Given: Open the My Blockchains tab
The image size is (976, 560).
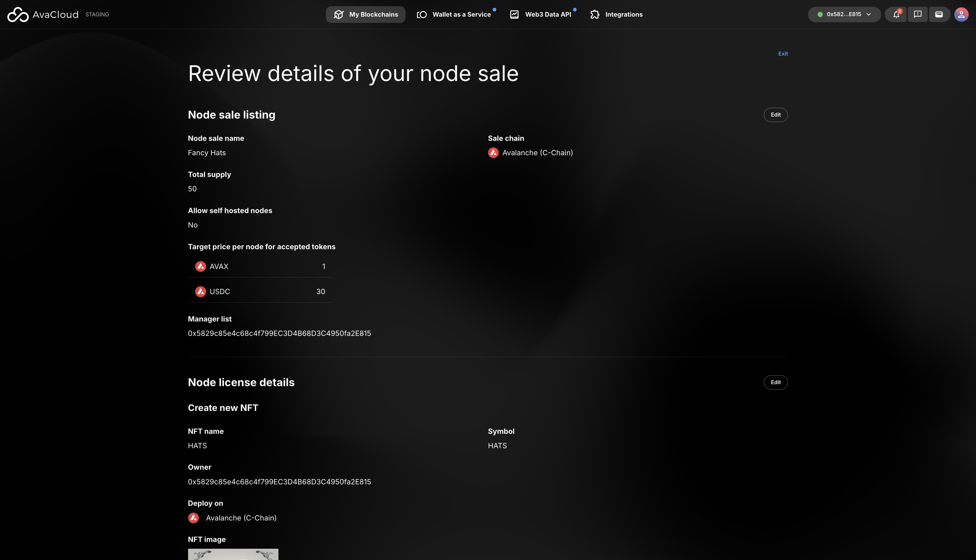Looking at the screenshot, I should (x=365, y=15).
